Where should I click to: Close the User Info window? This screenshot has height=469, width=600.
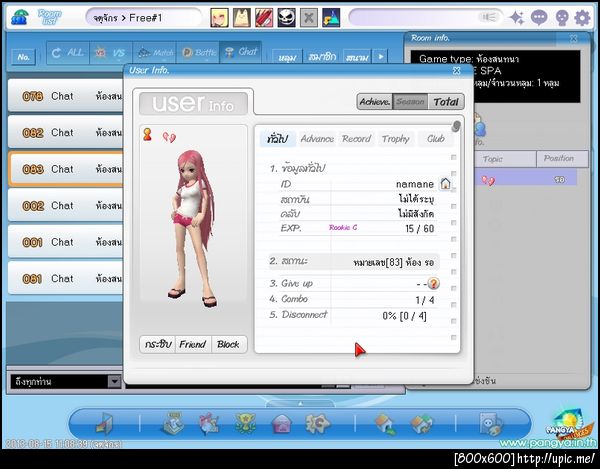pos(457,70)
